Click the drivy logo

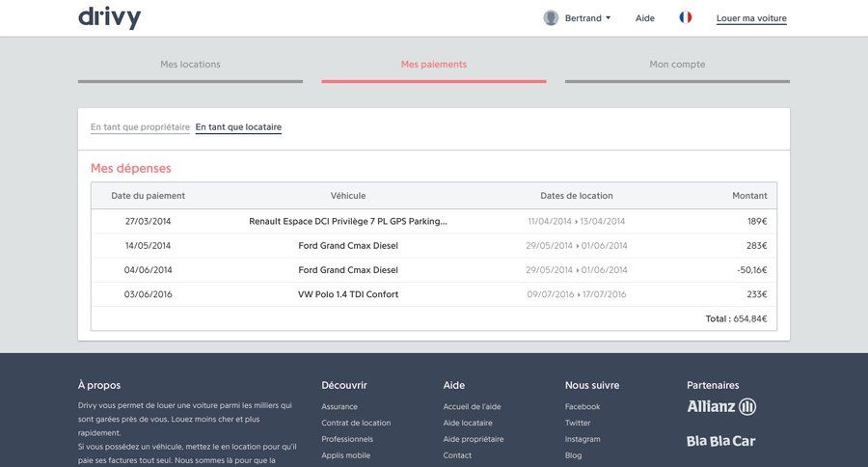(x=110, y=17)
